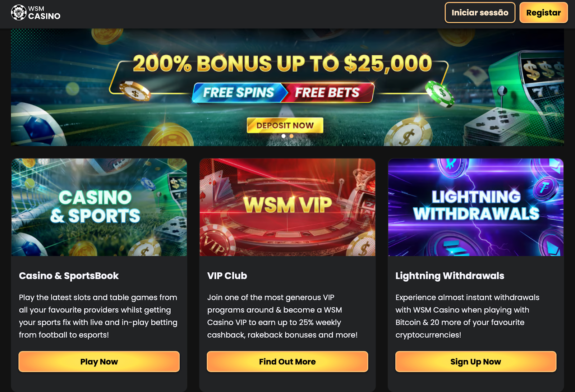Screen dimensions: 575x392
Task: Click the Play Now button
Action: point(99,361)
